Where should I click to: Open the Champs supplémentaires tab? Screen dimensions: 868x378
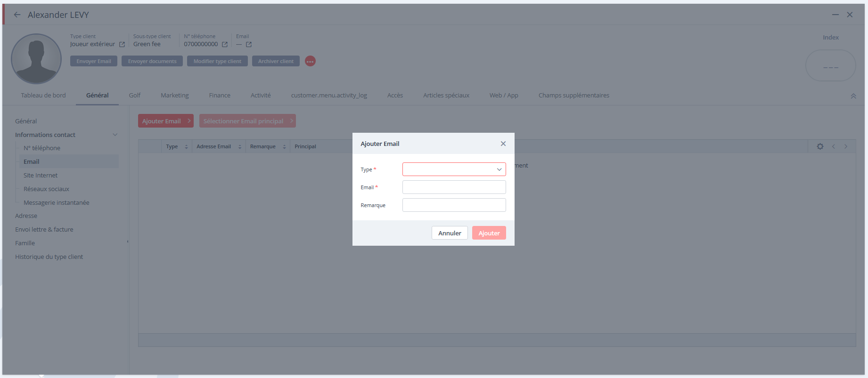(574, 95)
